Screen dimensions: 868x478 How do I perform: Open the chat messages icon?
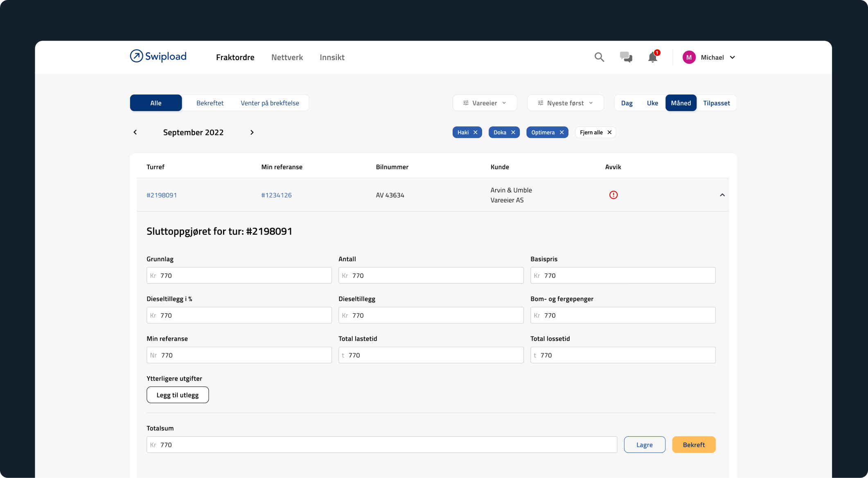tap(626, 57)
